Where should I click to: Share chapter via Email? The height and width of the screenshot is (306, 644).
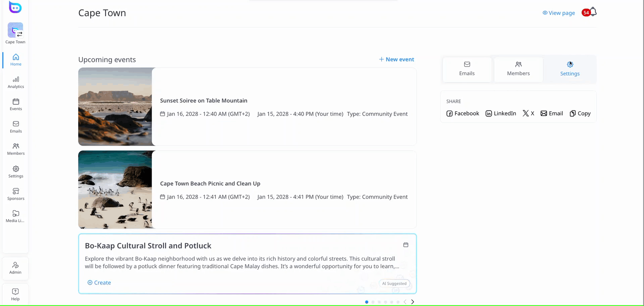coord(552,113)
